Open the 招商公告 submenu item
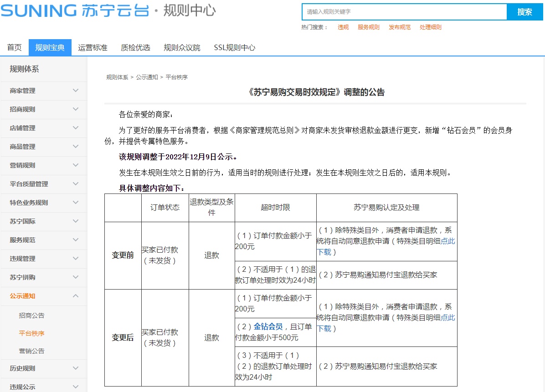545x392 pixels. tap(31, 316)
